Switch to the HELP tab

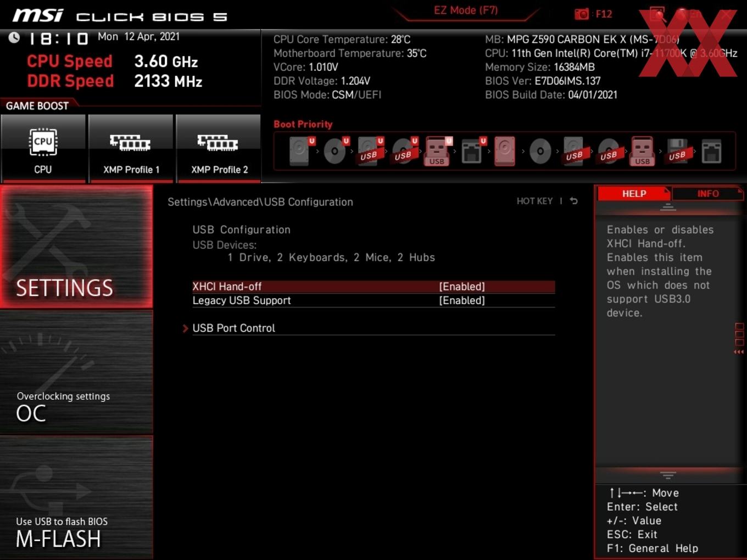[x=634, y=194]
